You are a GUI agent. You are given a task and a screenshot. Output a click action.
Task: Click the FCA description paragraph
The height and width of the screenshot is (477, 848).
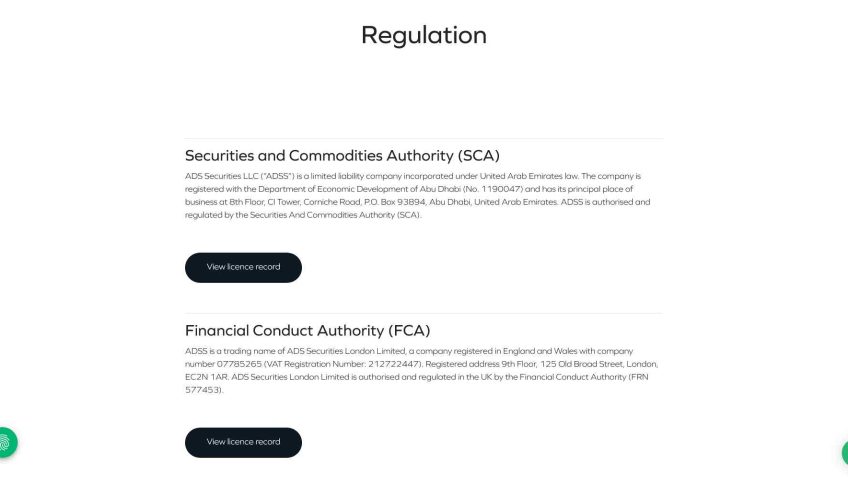tap(421, 370)
